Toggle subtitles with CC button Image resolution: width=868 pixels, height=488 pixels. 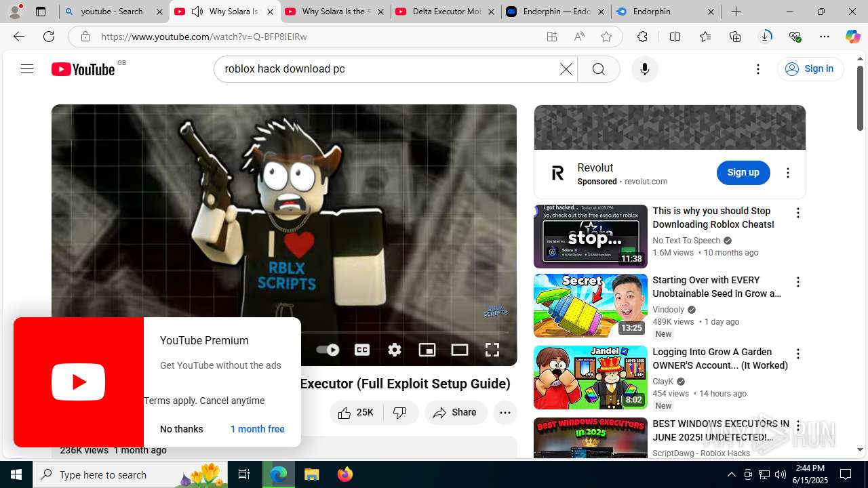pos(362,350)
